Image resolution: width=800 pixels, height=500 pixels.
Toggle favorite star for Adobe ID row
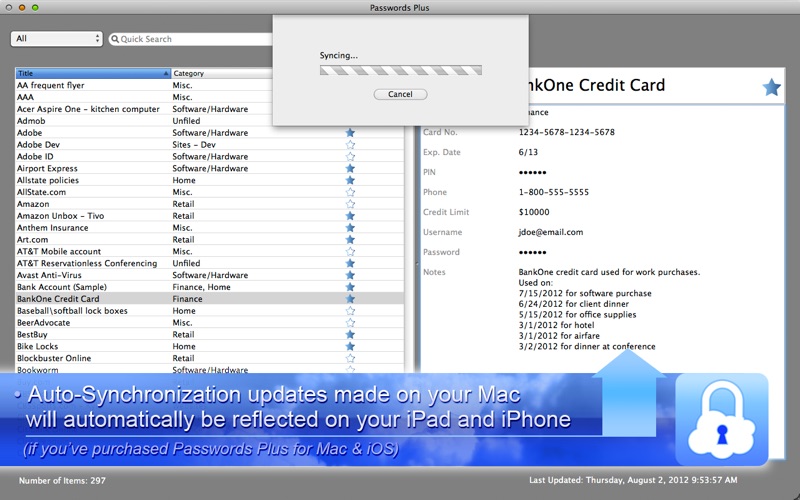[x=350, y=156]
